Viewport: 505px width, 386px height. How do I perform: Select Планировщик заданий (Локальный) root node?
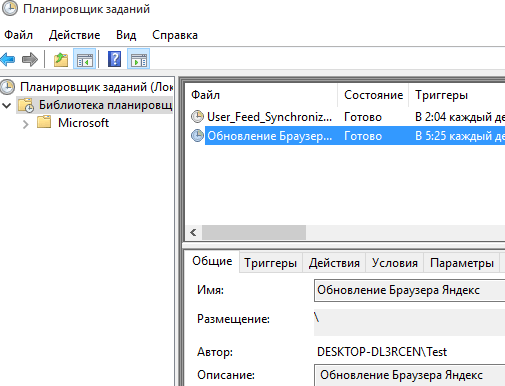click(96, 87)
